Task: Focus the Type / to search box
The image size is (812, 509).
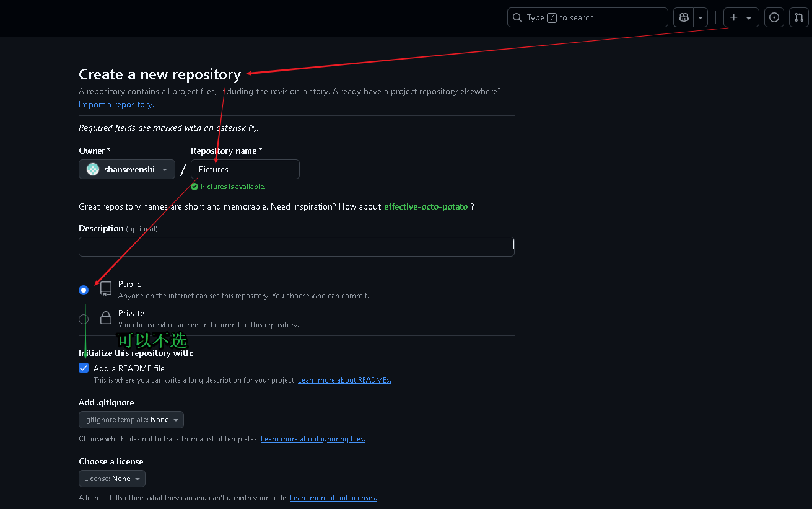Action: pos(587,17)
